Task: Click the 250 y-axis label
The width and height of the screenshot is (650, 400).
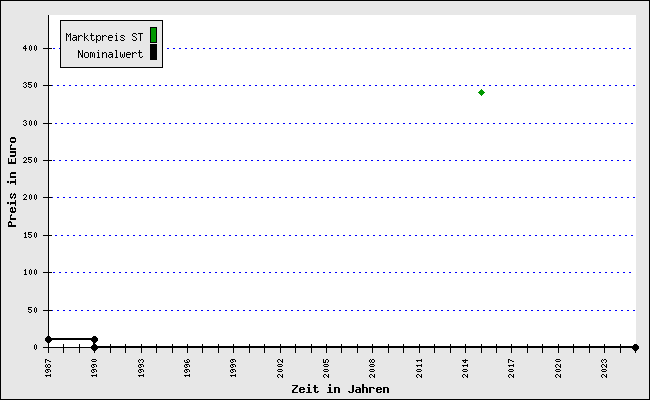Action: [30, 160]
